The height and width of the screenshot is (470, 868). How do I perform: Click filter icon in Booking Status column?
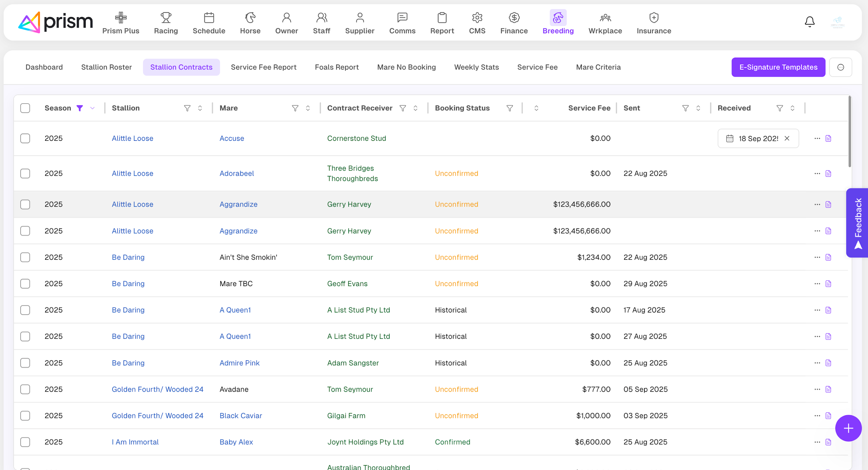[x=509, y=108]
